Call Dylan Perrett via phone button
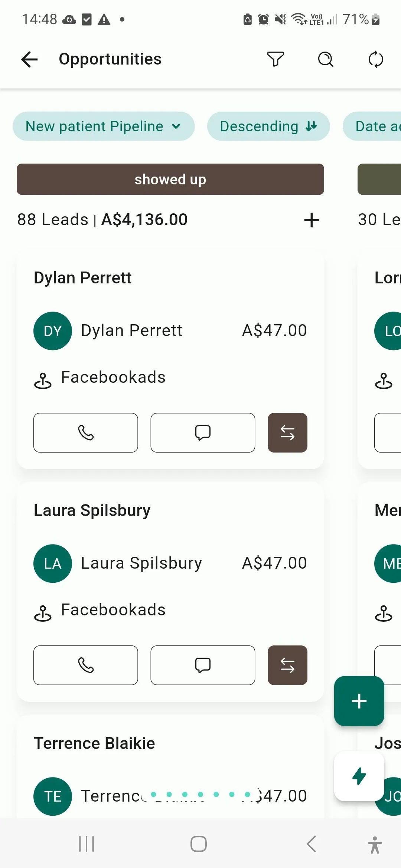This screenshot has height=868, width=401. pyautogui.click(x=86, y=433)
